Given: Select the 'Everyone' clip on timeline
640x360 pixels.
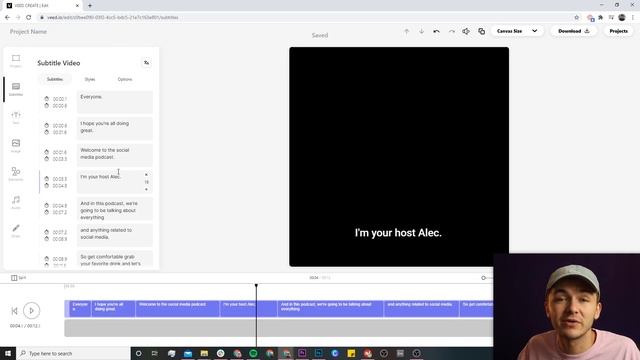Looking at the screenshot, I should [80, 309].
